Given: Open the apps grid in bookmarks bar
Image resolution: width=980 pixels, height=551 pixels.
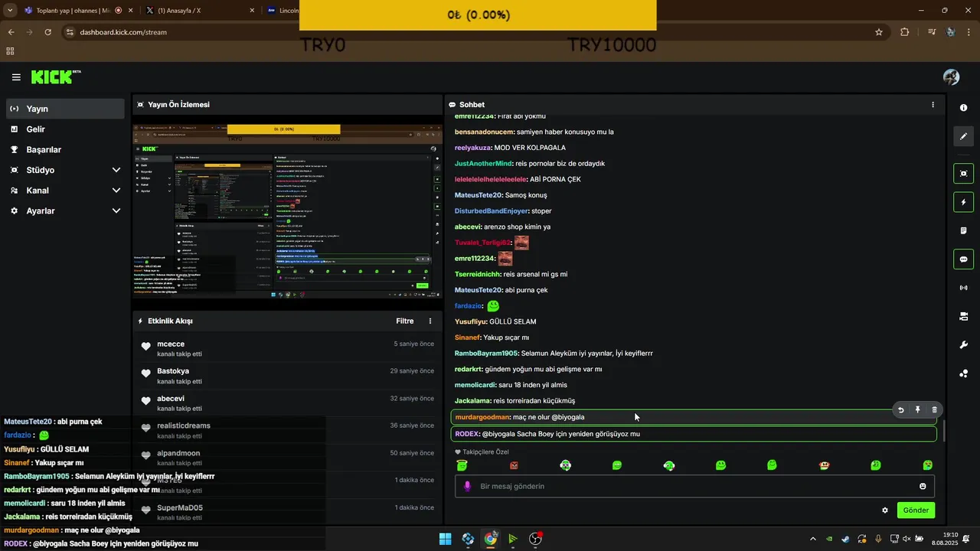Looking at the screenshot, I should pos(10,51).
